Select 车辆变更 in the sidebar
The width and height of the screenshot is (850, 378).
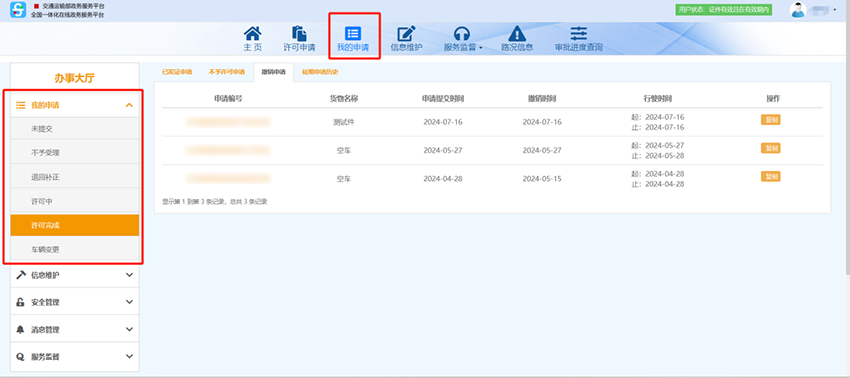click(75, 250)
